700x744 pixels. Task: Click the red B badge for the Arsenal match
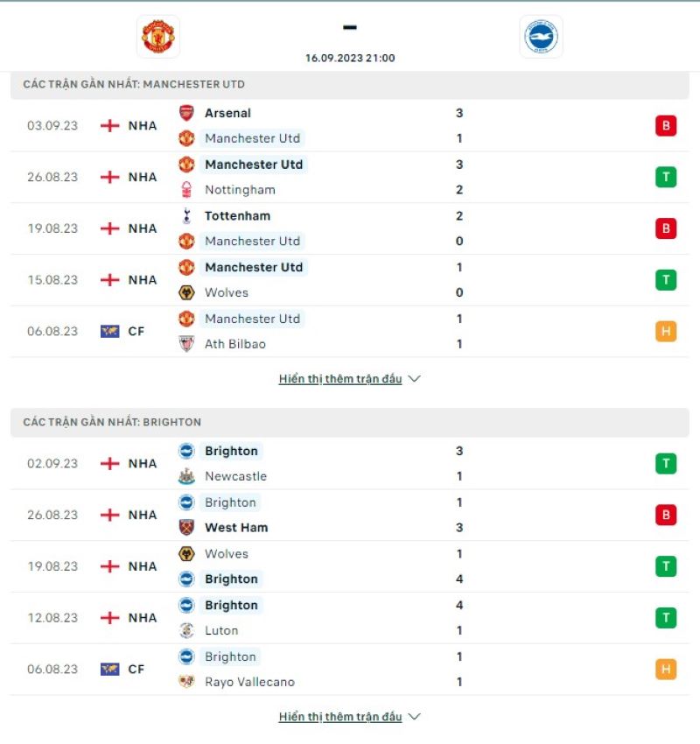click(x=666, y=125)
